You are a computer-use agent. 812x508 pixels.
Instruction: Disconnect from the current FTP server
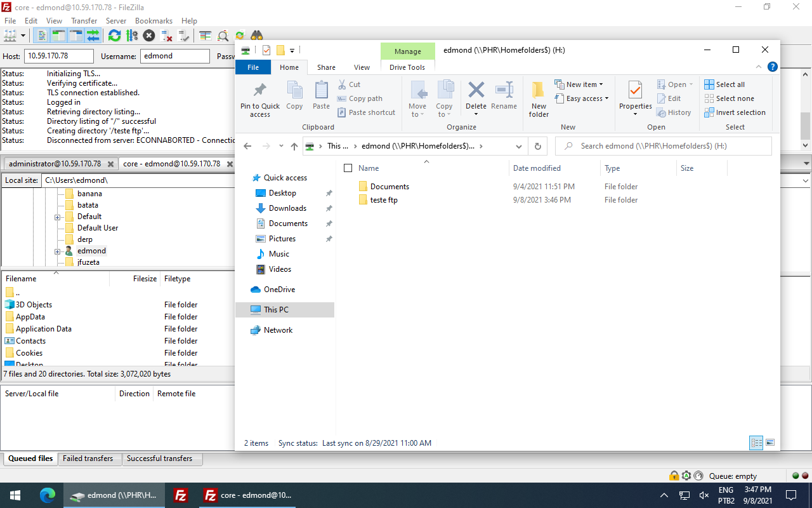point(166,35)
